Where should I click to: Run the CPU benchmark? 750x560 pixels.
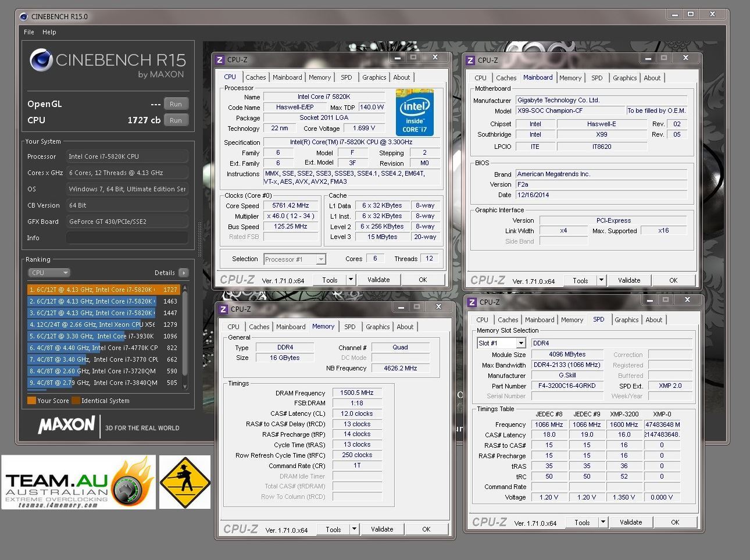click(x=176, y=120)
